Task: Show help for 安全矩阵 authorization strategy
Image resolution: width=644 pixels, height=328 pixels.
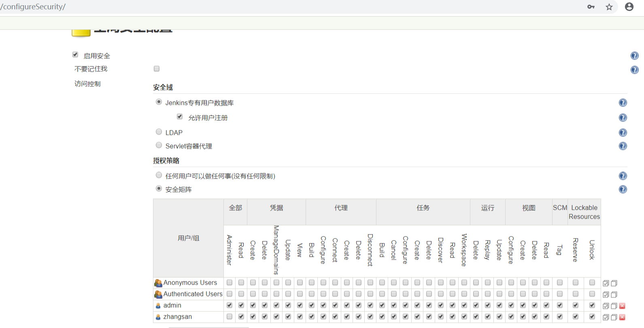Action: point(623,190)
